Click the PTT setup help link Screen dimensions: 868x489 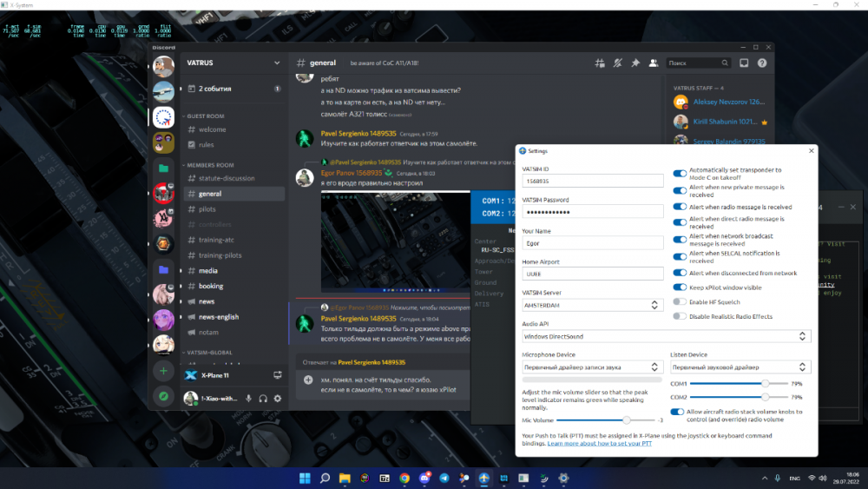coord(600,444)
